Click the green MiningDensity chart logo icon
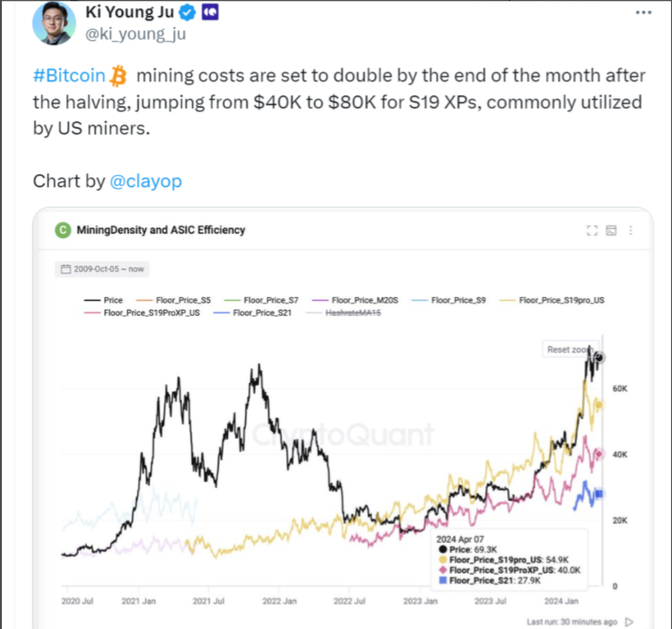Viewport: 672px width, 629px height. coord(63,230)
